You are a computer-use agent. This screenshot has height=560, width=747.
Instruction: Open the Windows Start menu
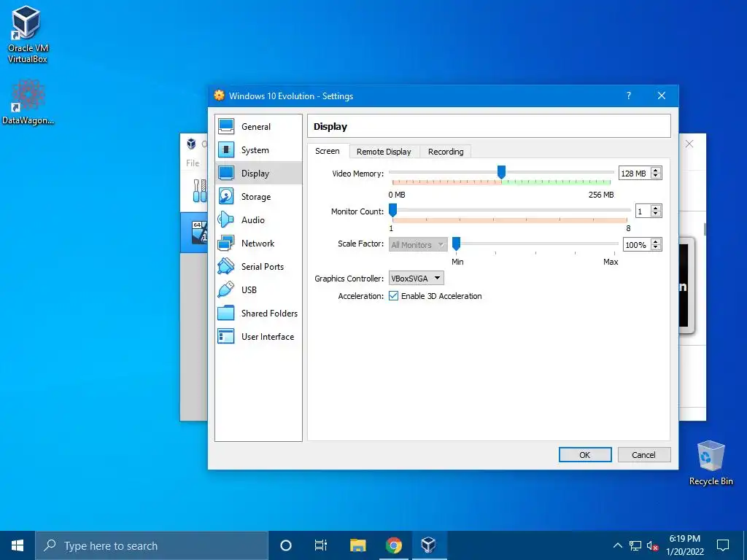pyautogui.click(x=18, y=545)
